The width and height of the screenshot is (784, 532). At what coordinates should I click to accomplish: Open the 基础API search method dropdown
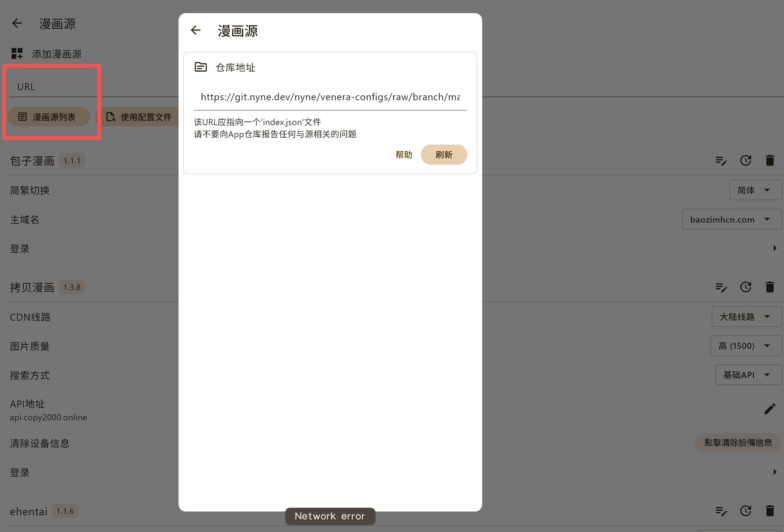pyautogui.click(x=748, y=375)
